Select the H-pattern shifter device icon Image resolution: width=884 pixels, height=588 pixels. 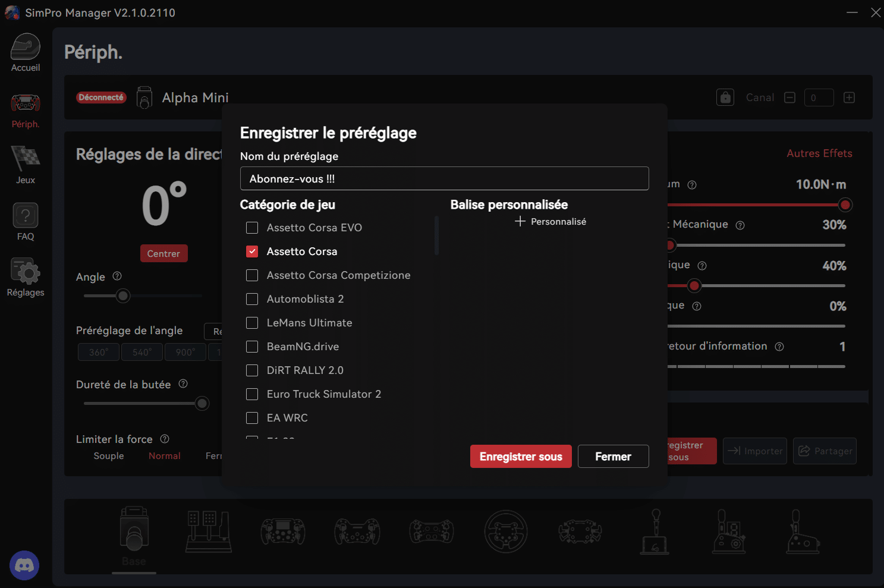tap(729, 531)
